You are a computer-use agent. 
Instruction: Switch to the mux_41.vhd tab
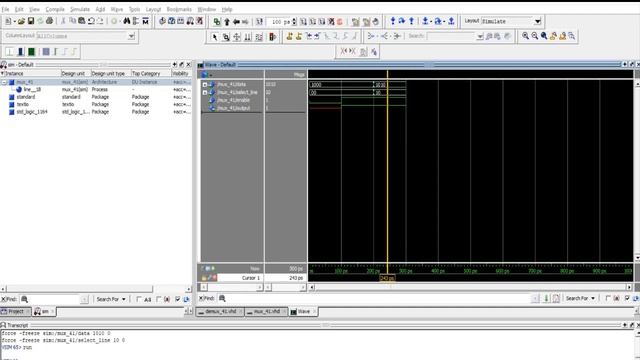[x=267, y=311]
